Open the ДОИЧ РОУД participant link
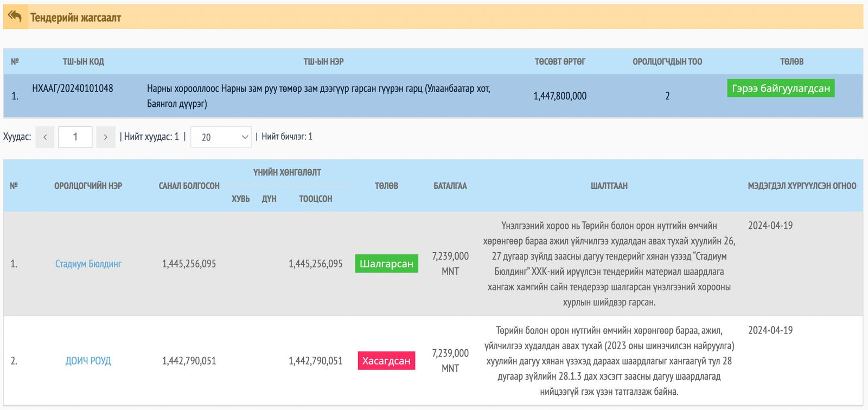This screenshot has width=868, height=410. tap(88, 361)
